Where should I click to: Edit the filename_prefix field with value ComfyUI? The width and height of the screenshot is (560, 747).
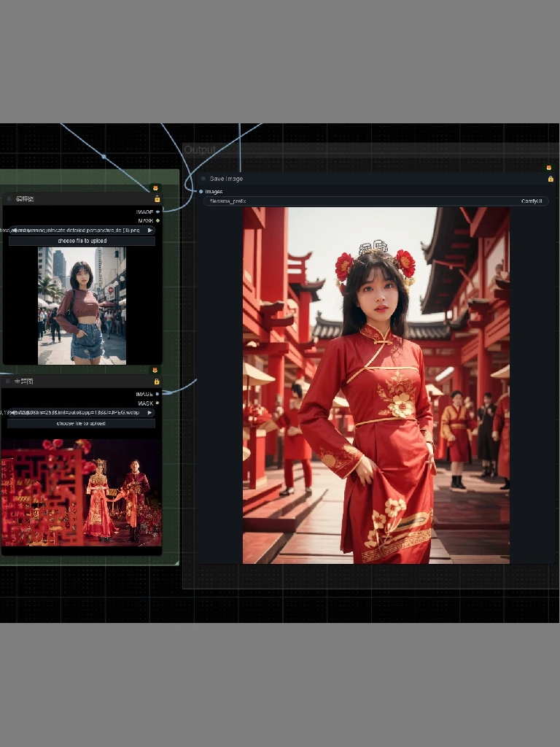[376, 201]
